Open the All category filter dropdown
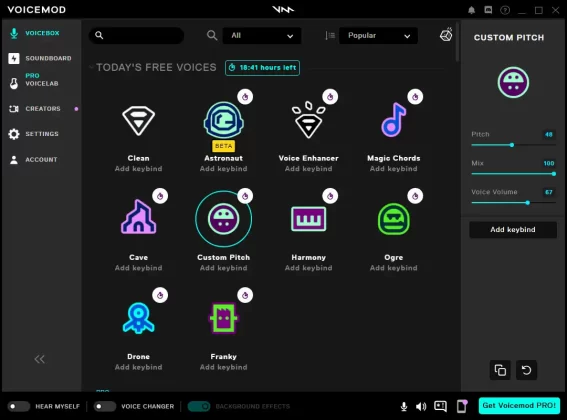This screenshot has height=420, width=567. pyautogui.click(x=262, y=35)
